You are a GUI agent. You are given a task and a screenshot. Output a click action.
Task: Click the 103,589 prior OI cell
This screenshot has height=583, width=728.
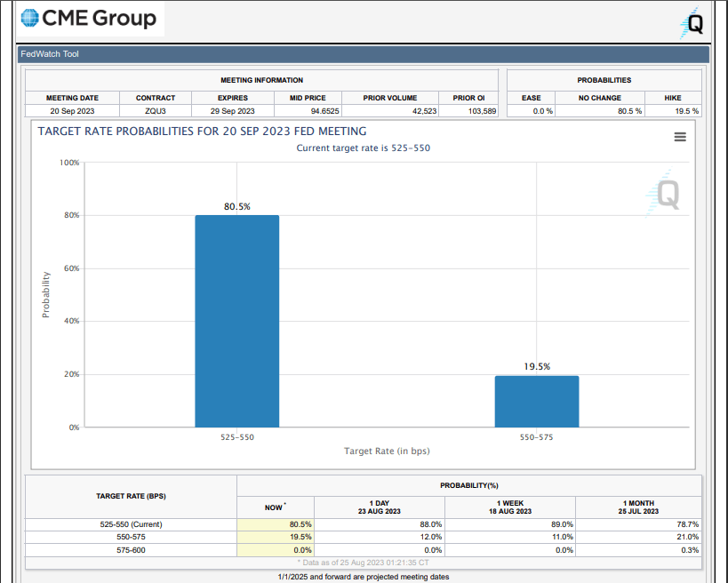tap(468, 111)
